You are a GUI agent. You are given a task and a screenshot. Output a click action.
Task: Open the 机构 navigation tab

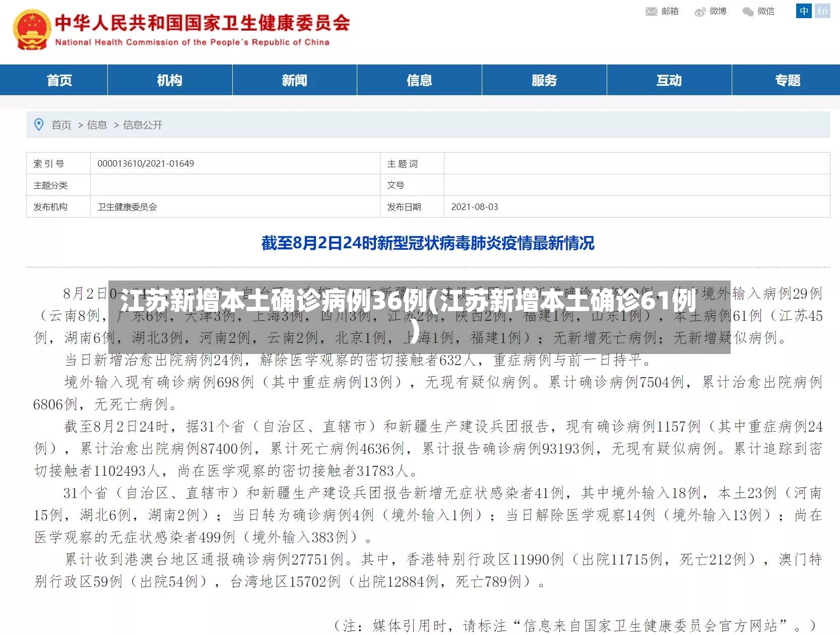pos(170,80)
